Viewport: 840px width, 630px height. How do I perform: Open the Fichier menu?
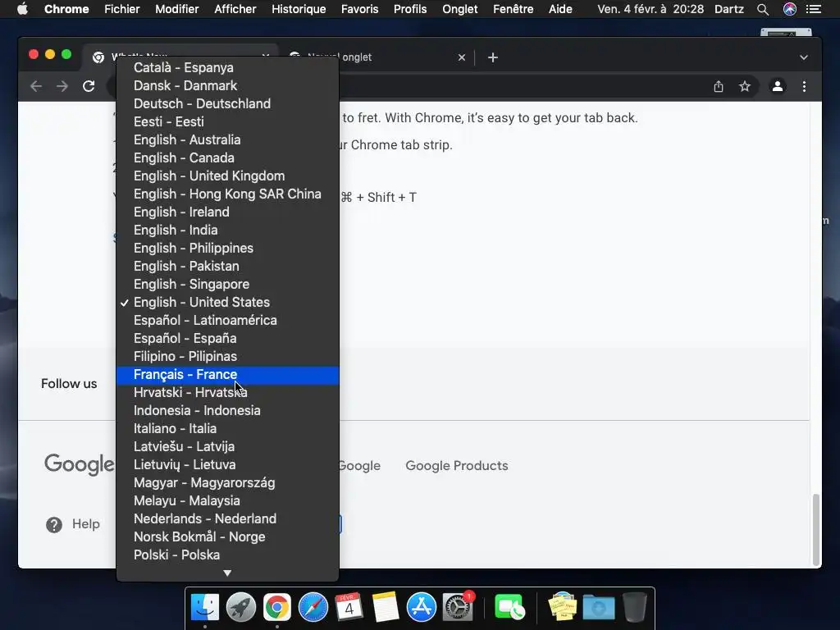pyautogui.click(x=121, y=9)
